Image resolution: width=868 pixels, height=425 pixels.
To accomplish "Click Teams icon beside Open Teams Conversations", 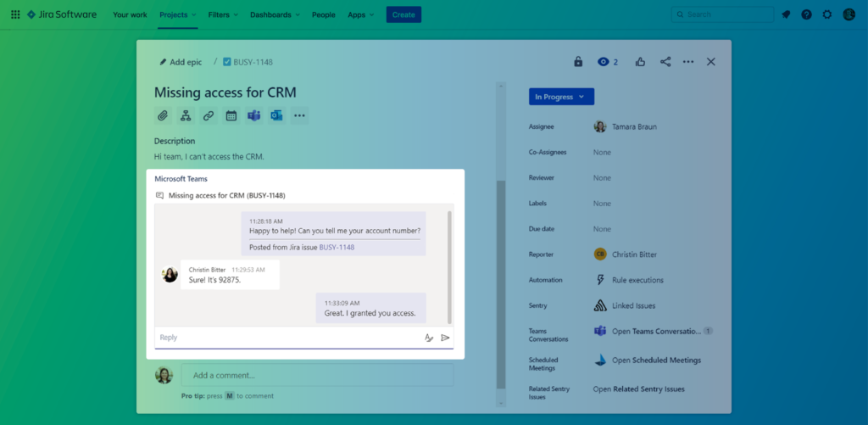I will [600, 331].
